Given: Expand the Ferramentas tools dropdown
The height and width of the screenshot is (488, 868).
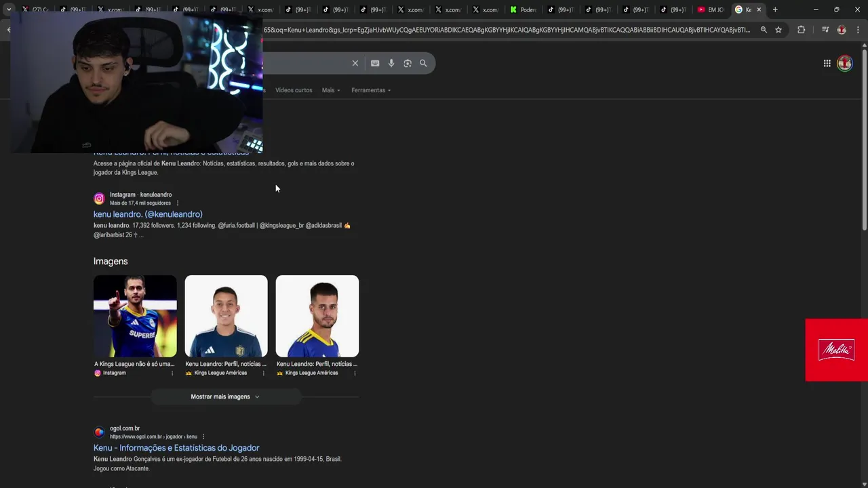Looking at the screenshot, I should pyautogui.click(x=371, y=90).
